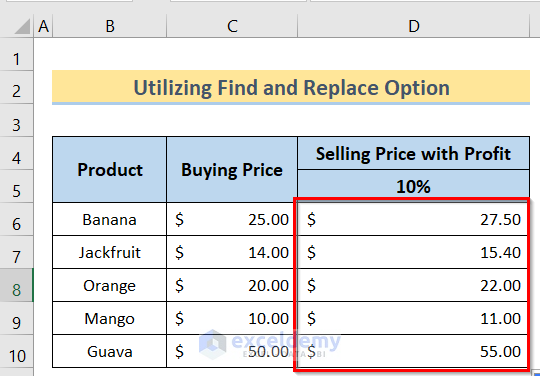Select the Banana cell
This screenshot has width=540, height=376.
[110, 219]
